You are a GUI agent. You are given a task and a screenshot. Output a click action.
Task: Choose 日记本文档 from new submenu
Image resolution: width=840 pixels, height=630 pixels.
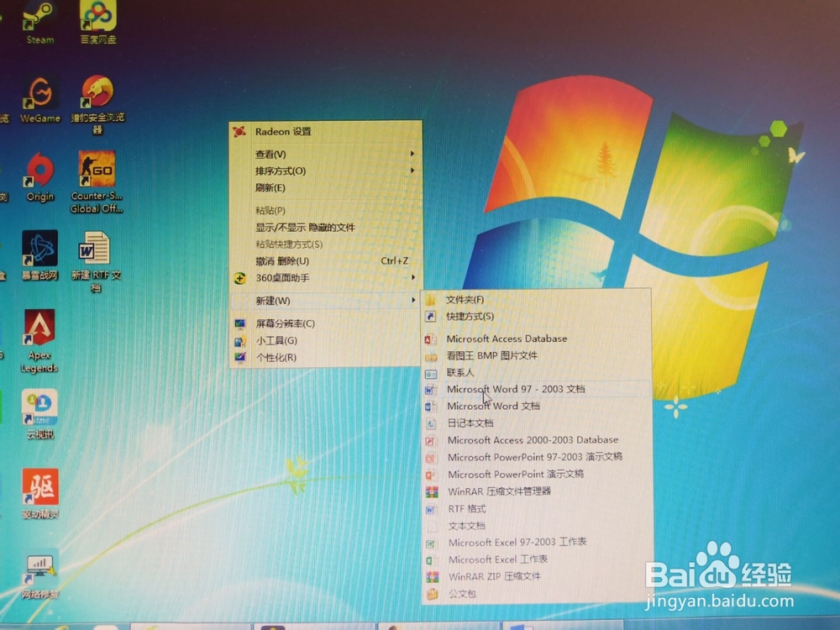tap(537, 423)
